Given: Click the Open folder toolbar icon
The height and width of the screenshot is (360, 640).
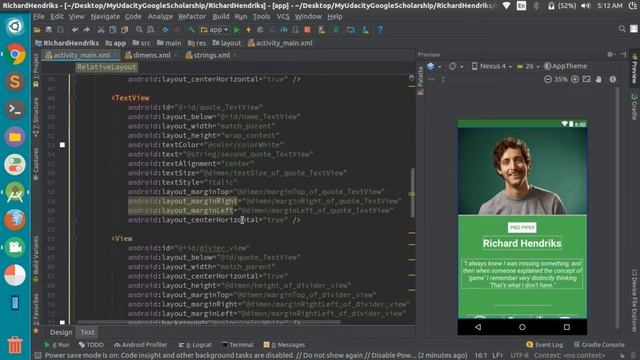Looking at the screenshot, I should 37,30.
